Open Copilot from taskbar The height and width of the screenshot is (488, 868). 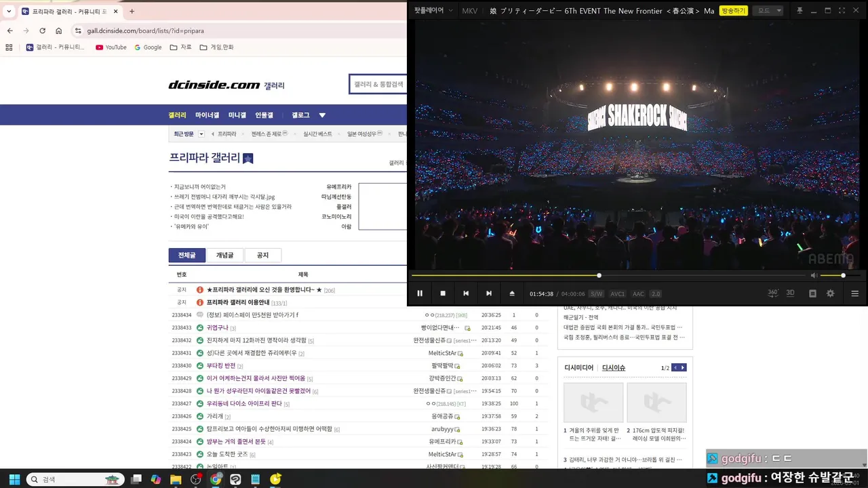click(x=157, y=479)
